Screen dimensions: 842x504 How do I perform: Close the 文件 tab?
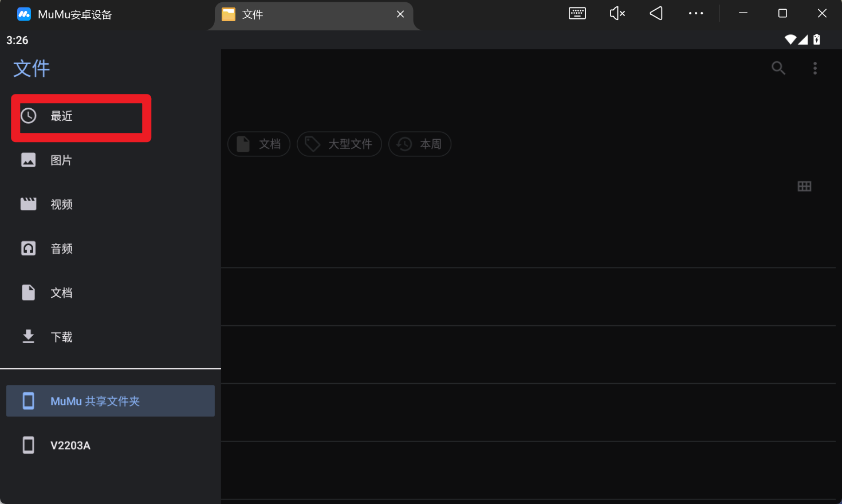(400, 14)
